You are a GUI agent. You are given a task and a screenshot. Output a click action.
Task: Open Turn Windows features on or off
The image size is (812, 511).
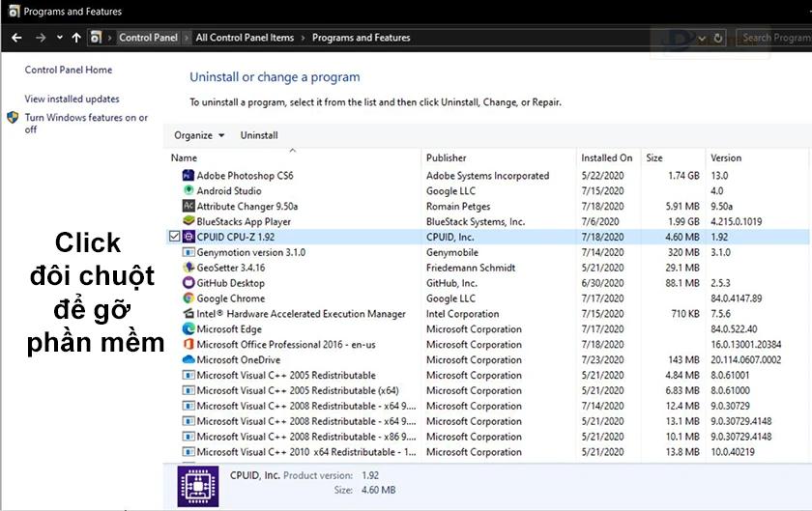(x=86, y=124)
